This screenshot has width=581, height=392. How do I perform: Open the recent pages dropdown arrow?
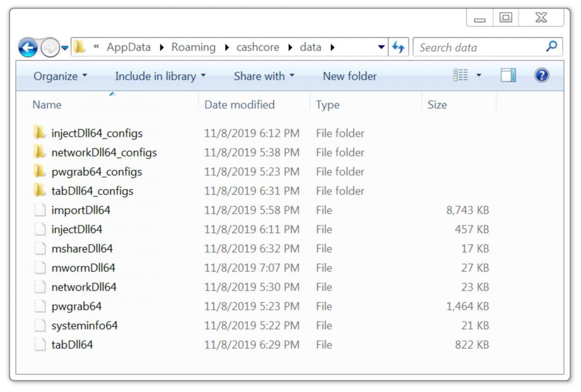(x=65, y=48)
